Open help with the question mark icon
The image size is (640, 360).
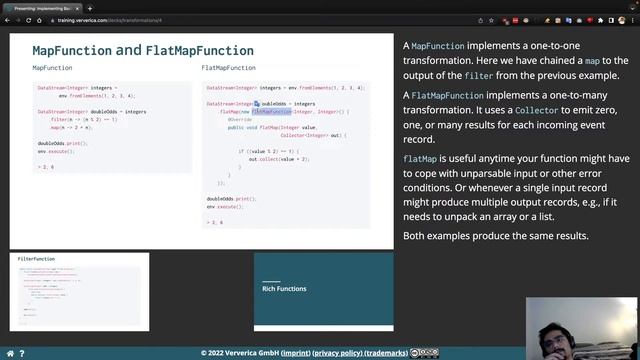22,353
